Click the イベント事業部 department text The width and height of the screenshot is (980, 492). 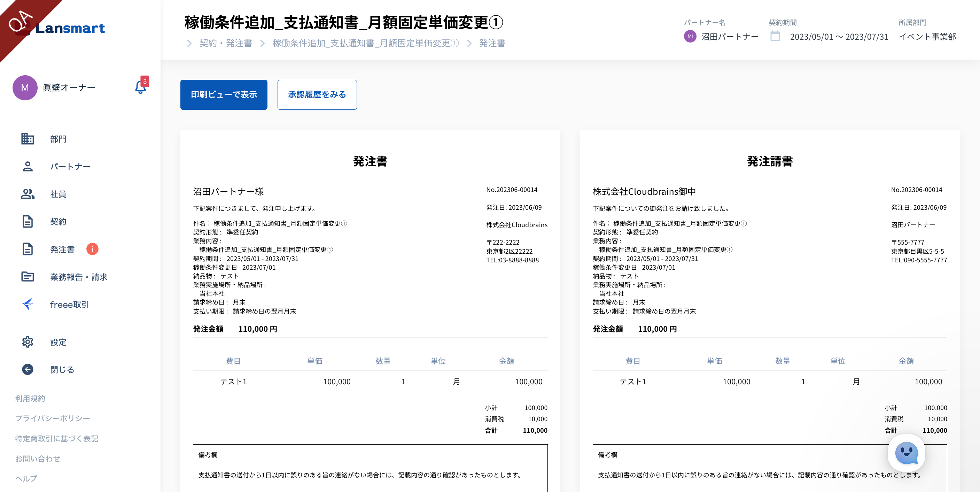pyautogui.click(x=927, y=37)
